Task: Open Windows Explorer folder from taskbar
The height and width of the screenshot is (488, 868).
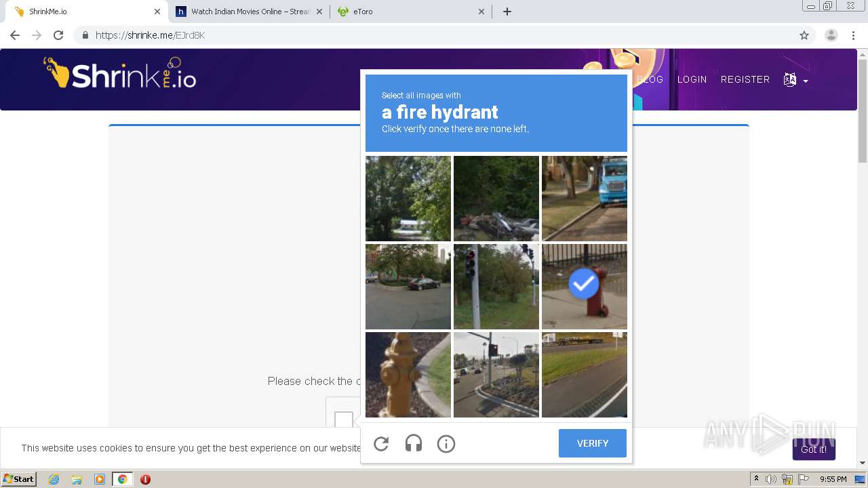Action: point(77,479)
